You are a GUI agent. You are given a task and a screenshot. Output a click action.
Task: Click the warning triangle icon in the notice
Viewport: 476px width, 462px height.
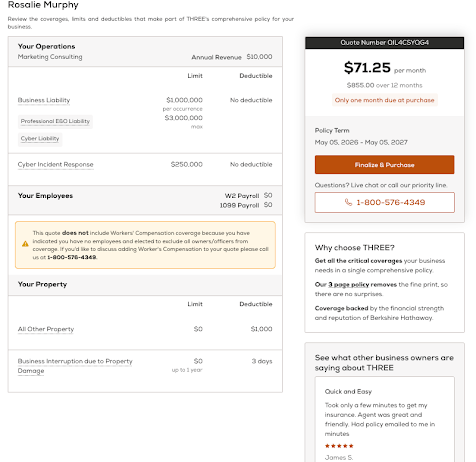tap(25, 244)
